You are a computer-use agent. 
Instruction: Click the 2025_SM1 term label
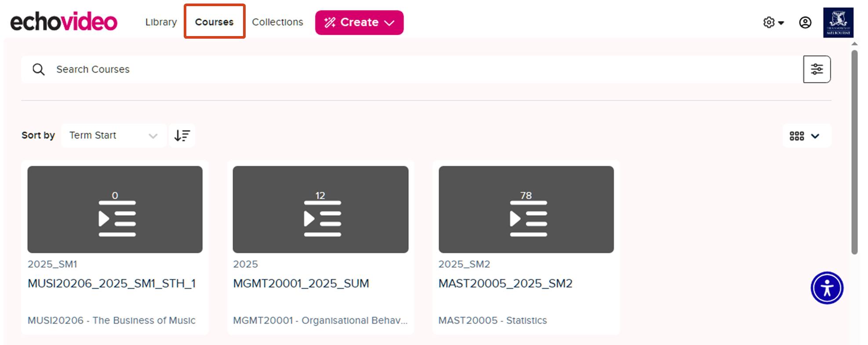(x=52, y=264)
